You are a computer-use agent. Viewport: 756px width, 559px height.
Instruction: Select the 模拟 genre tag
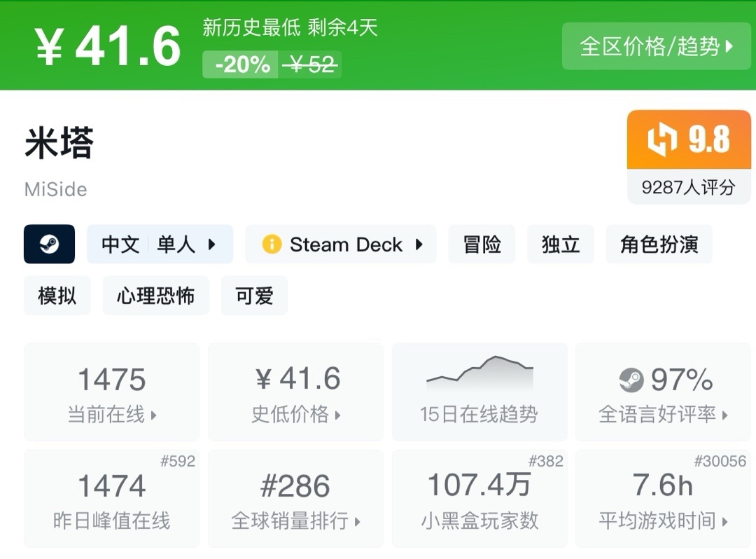pyautogui.click(x=57, y=296)
